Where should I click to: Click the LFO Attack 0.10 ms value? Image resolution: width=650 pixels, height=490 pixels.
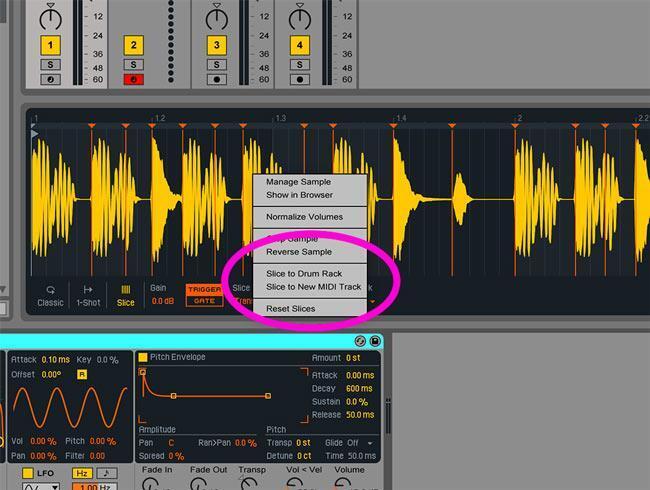coord(56,359)
